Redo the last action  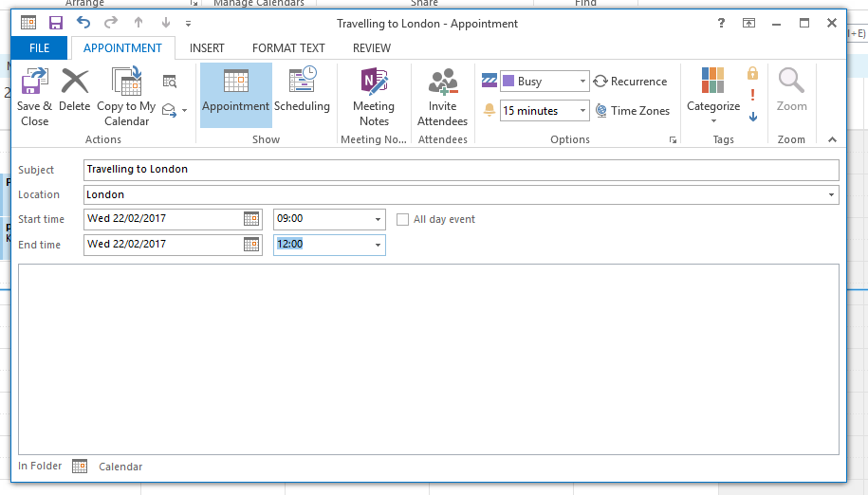(111, 23)
